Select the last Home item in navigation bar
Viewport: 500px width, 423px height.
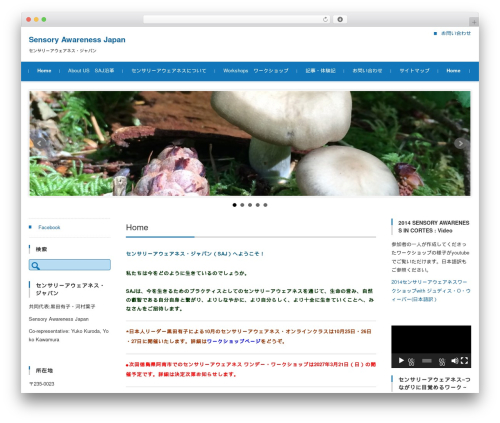(x=453, y=71)
